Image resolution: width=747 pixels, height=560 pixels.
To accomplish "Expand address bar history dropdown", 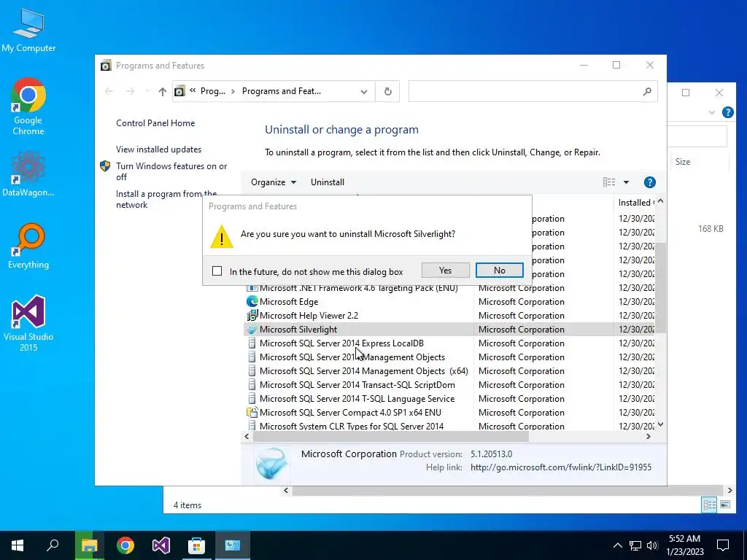I will 364,91.
